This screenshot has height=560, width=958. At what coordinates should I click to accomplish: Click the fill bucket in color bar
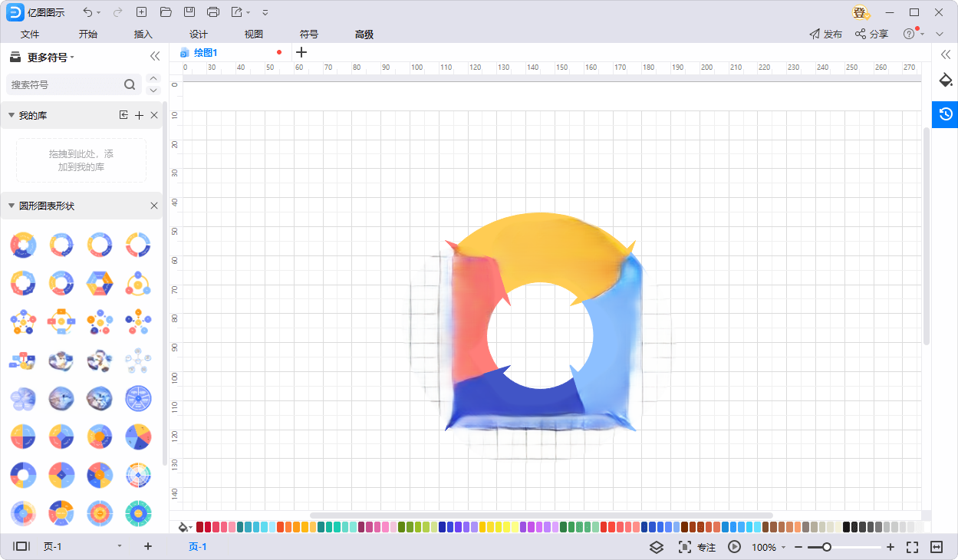183,527
